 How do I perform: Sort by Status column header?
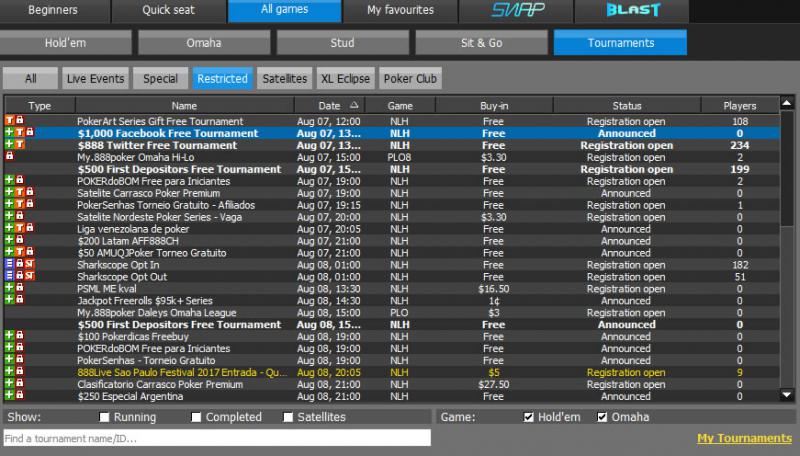(627, 106)
